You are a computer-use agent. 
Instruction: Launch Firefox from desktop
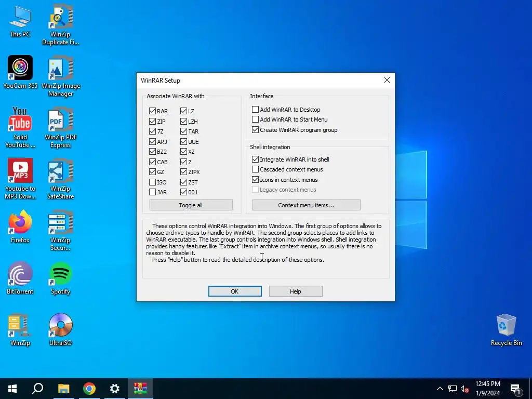[20, 227]
